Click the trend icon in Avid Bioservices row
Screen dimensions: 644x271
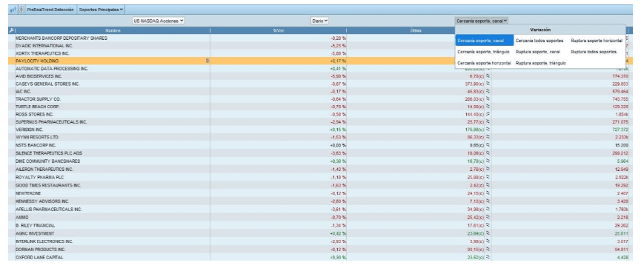click(x=488, y=76)
